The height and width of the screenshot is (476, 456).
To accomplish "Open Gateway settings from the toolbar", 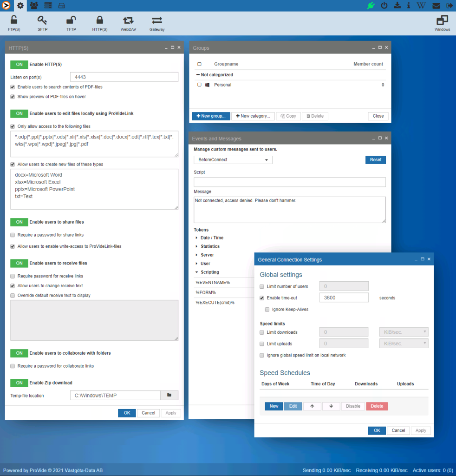I will tap(156, 22).
